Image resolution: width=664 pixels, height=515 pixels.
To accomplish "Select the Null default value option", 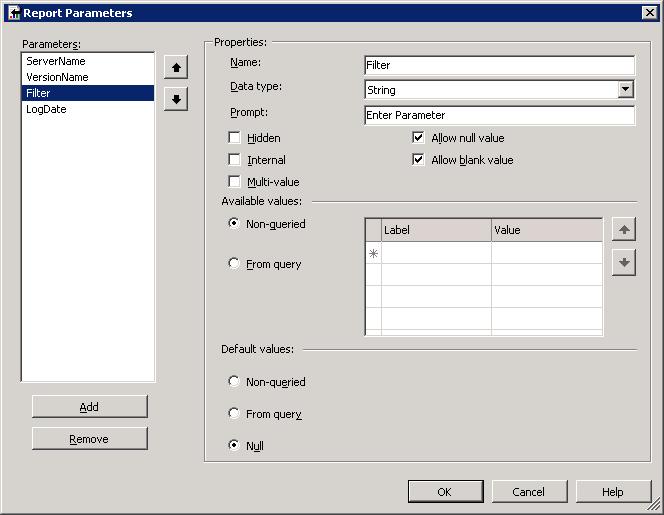I will tap(234, 445).
